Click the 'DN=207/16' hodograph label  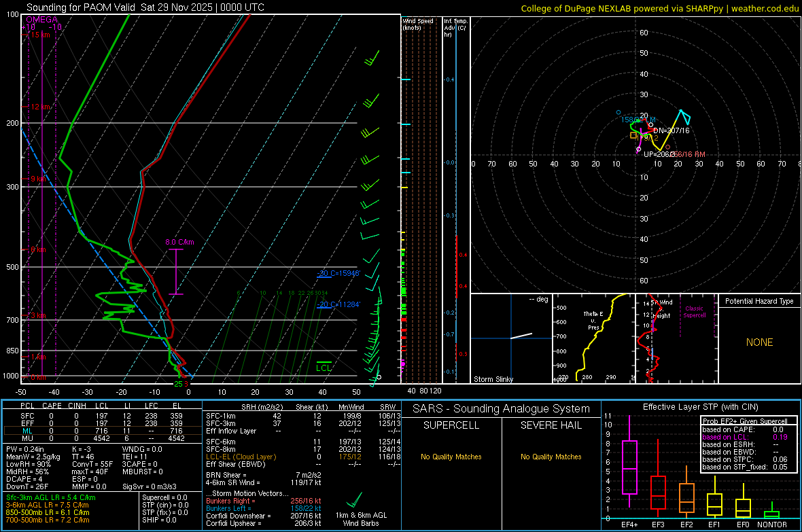point(671,130)
